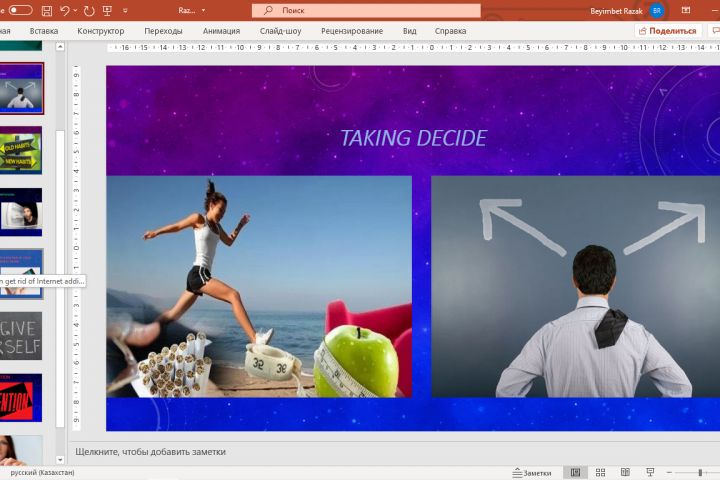
Task: Toggle the AutoSave switch
Action: [x=21, y=10]
